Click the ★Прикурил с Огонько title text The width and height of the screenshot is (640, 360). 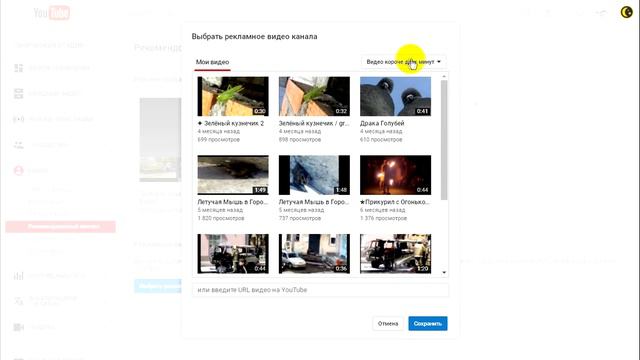(x=395, y=202)
